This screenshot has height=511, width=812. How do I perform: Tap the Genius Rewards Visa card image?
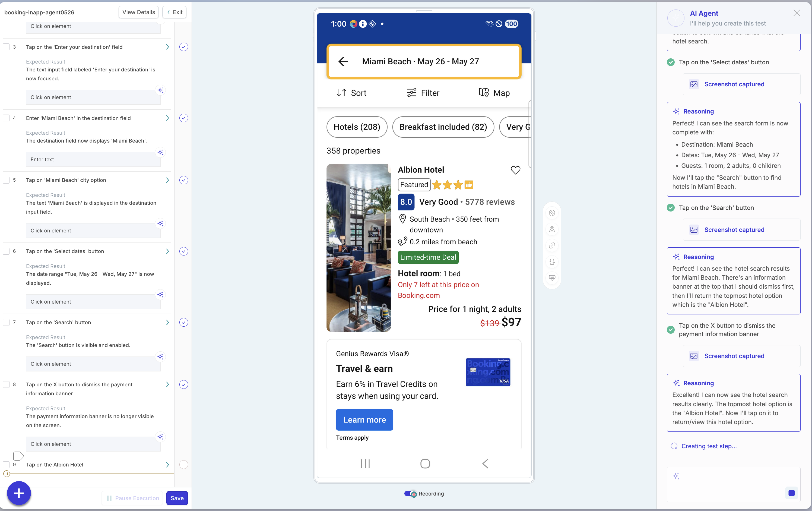point(488,372)
